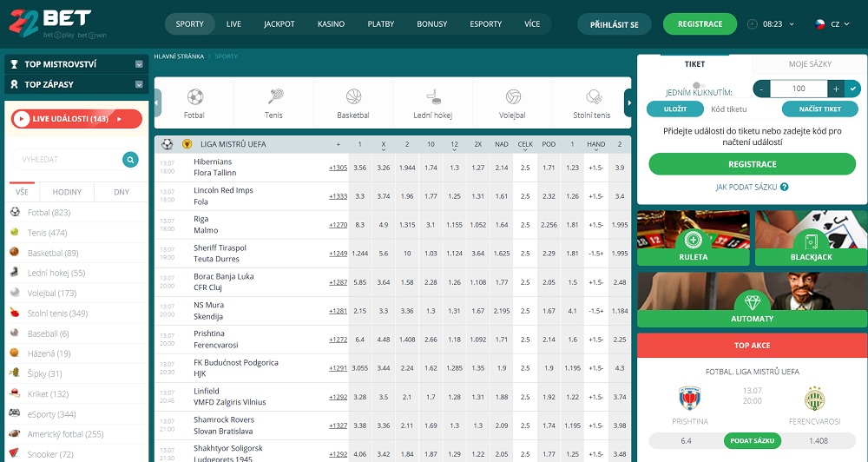
Task: Select the Stolní tenis icon in the carousel
Action: pyautogui.click(x=593, y=97)
